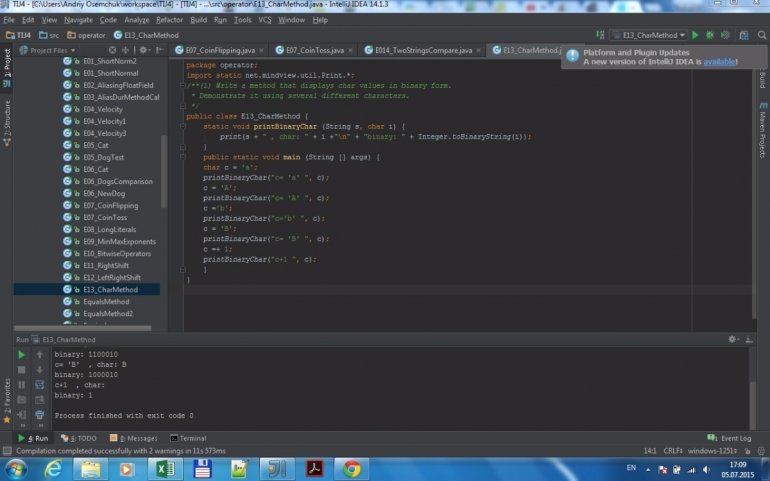The height and width of the screenshot is (481, 770).
Task: Click the Debug bug icon in top toolbar
Action: click(709, 35)
